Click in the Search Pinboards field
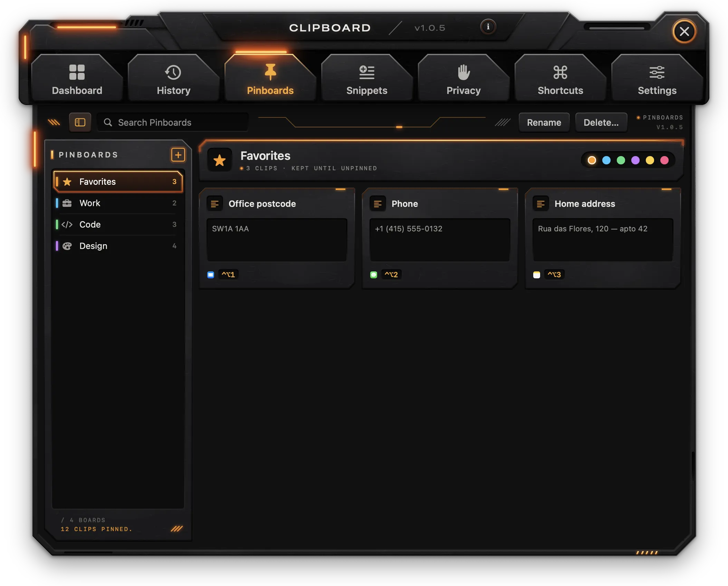The height and width of the screenshot is (586, 728). (x=173, y=122)
